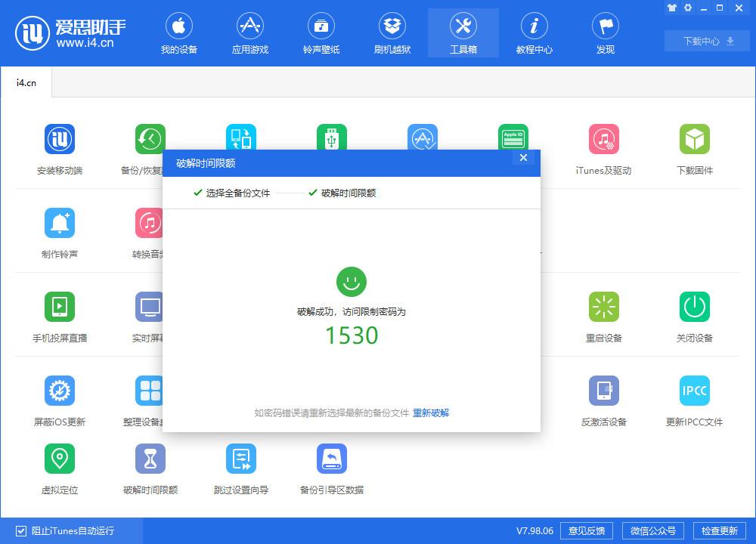Screen dimensions: 756x544
Task: Close the 破解时间限额 dialog
Action: [x=522, y=158]
